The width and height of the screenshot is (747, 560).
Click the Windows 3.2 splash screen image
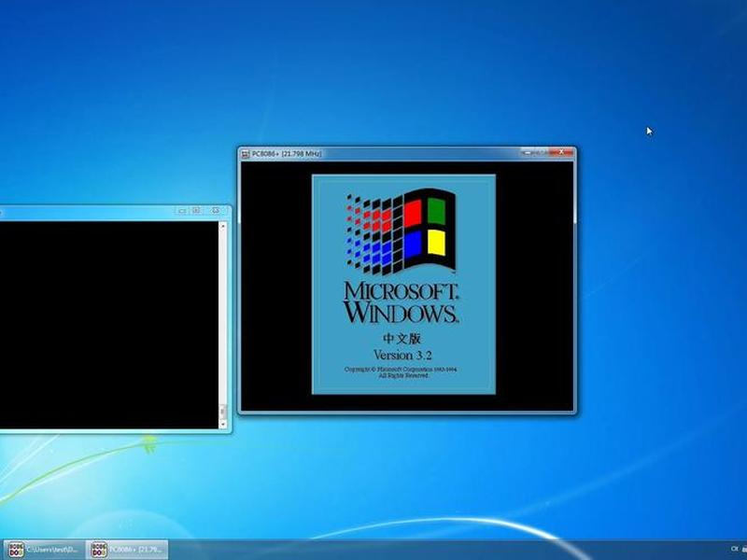[403, 285]
